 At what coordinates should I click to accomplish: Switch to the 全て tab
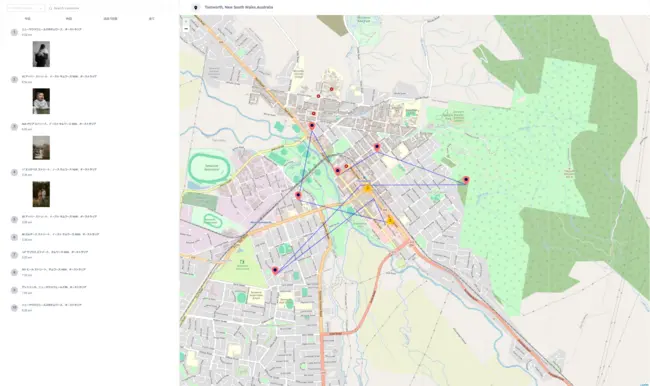tap(152, 19)
